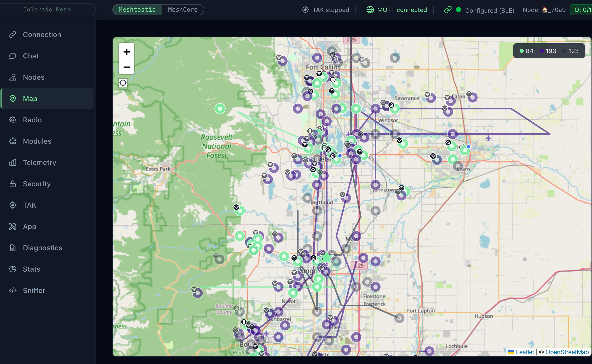Screen dimensions: 592x364
Task: Click the map locate-me crosshair icon
Action: [123, 83]
